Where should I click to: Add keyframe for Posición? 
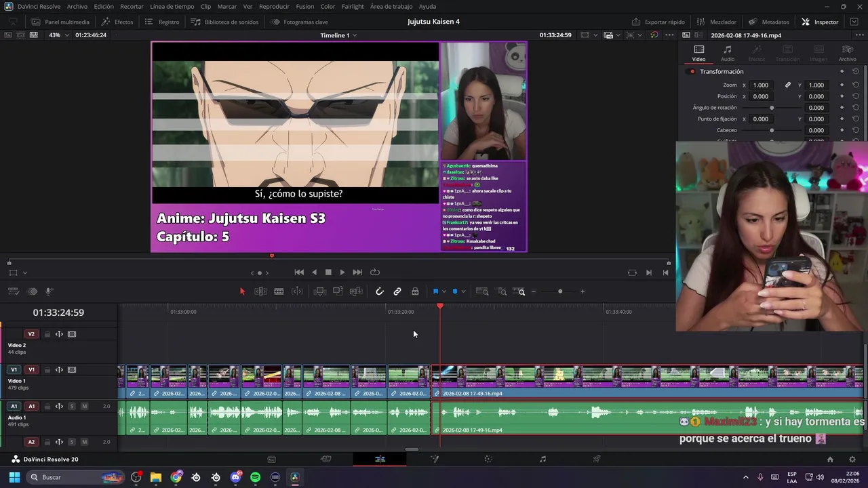842,96
